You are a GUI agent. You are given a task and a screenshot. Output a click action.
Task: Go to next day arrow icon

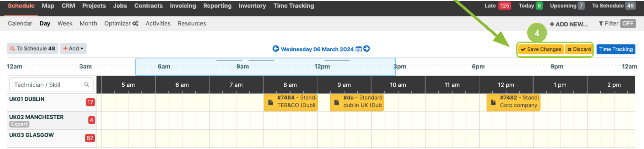(x=366, y=49)
